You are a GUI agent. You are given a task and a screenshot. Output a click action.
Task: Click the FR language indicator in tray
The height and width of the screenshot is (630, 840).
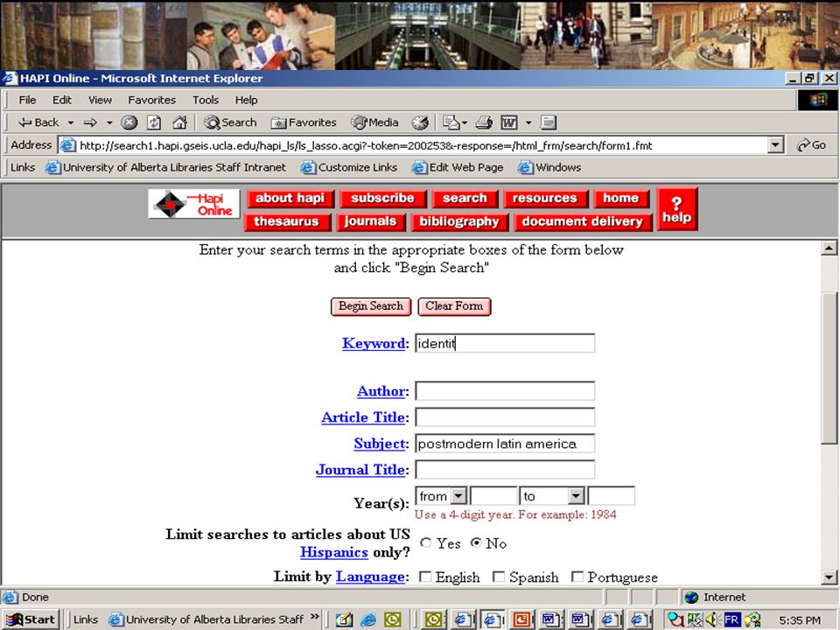coord(731,619)
